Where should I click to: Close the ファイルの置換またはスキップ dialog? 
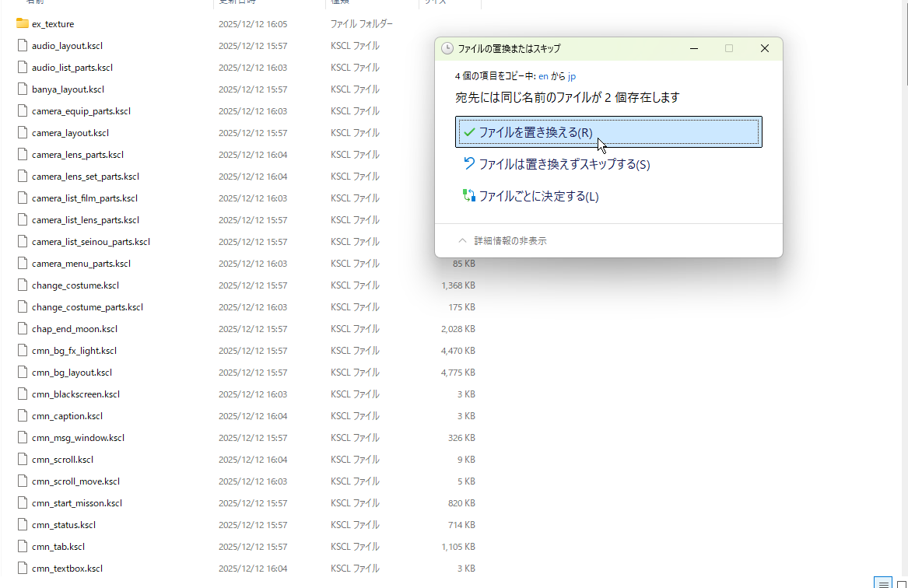[764, 48]
